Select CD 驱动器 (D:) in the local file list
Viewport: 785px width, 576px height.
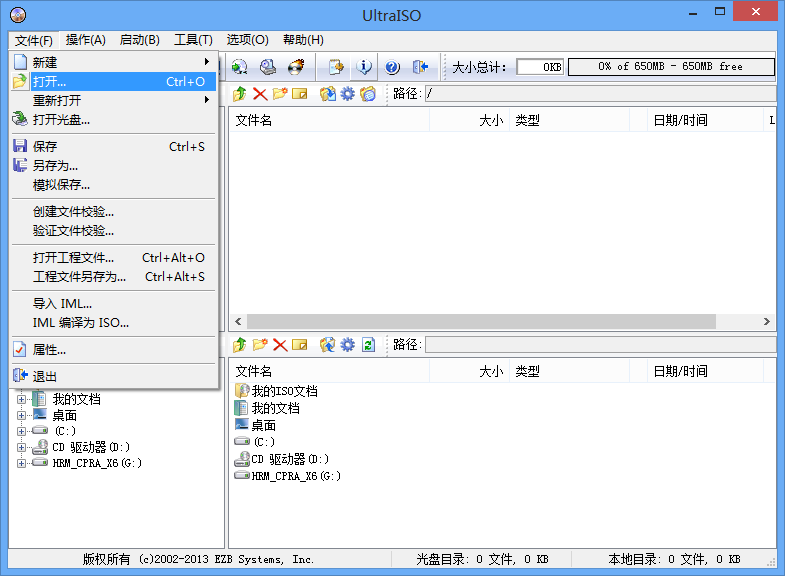click(282, 459)
